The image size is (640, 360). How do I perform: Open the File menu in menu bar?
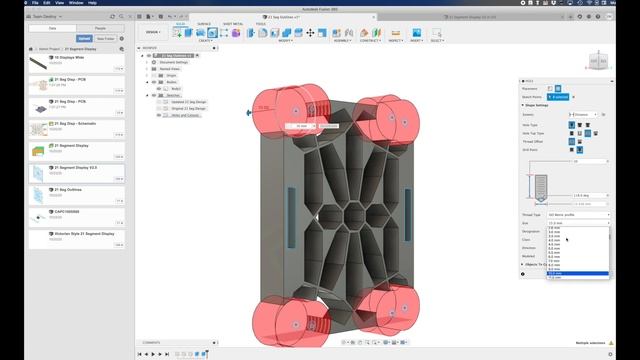(x=35, y=2)
